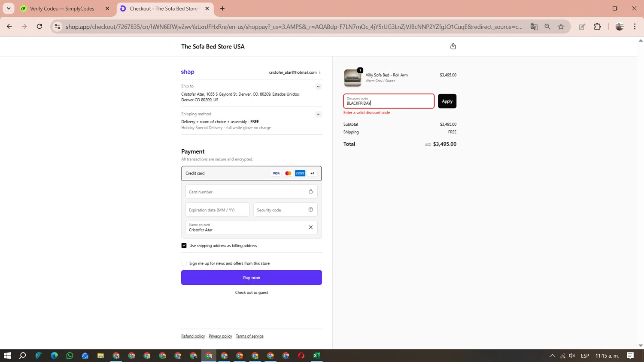Focus the Expiration date field
The width and height of the screenshot is (644, 362).
click(217, 210)
